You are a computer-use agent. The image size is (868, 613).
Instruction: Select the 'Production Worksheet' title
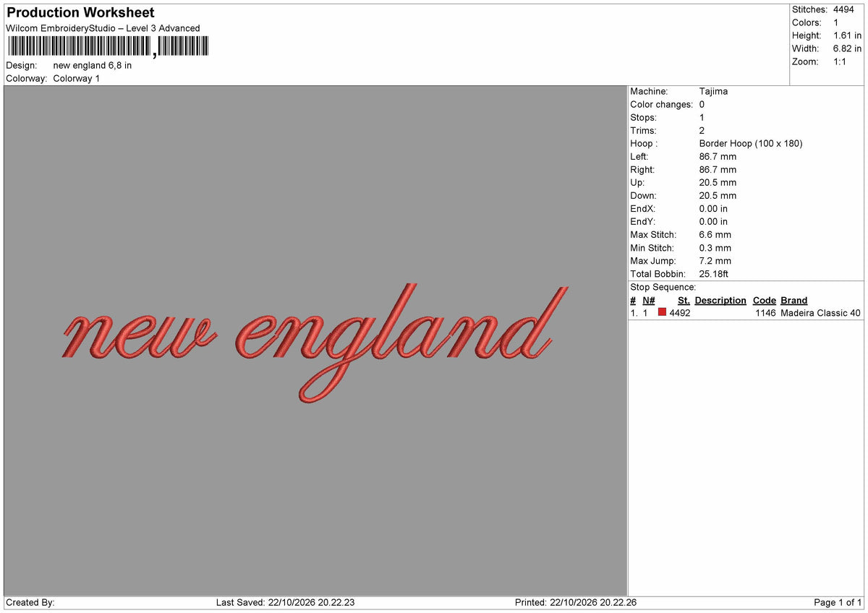[80, 13]
